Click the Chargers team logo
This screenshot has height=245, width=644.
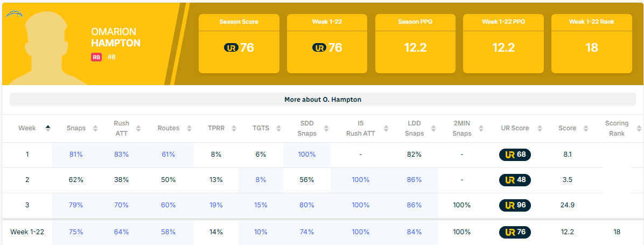[x=13, y=13]
